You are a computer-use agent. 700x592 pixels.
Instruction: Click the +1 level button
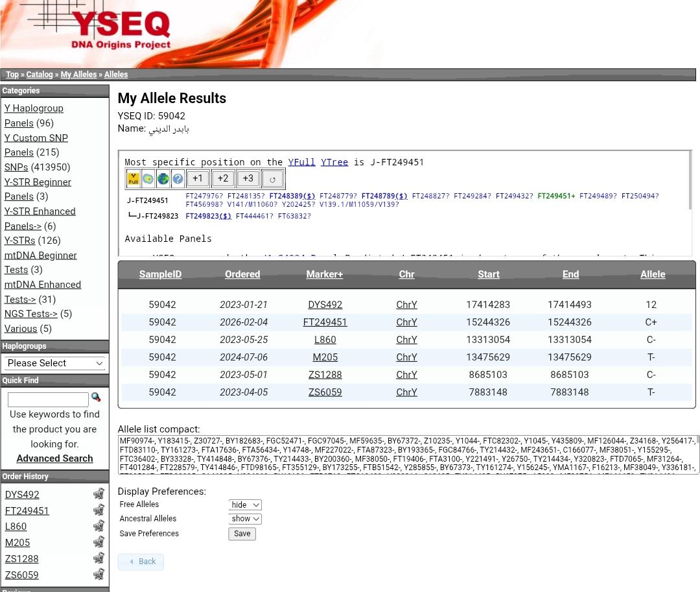click(x=197, y=178)
